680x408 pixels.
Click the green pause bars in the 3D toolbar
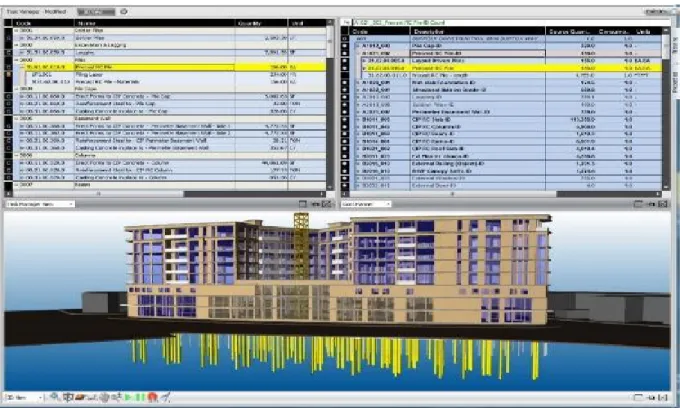pyautogui.click(x=140, y=397)
